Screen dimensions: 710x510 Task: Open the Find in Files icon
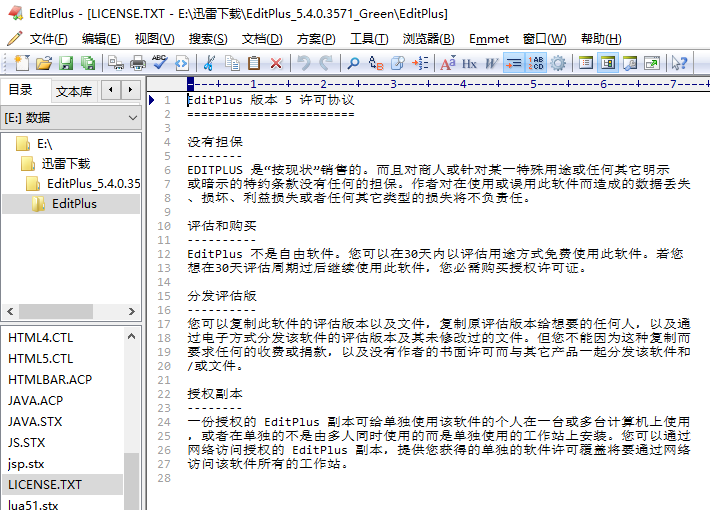398,63
